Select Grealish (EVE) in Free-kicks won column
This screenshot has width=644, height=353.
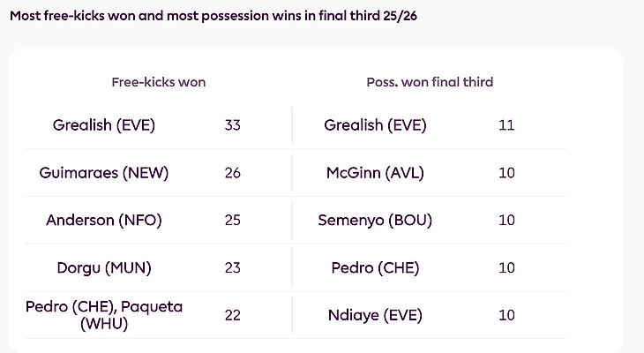(x=104, y=125)
